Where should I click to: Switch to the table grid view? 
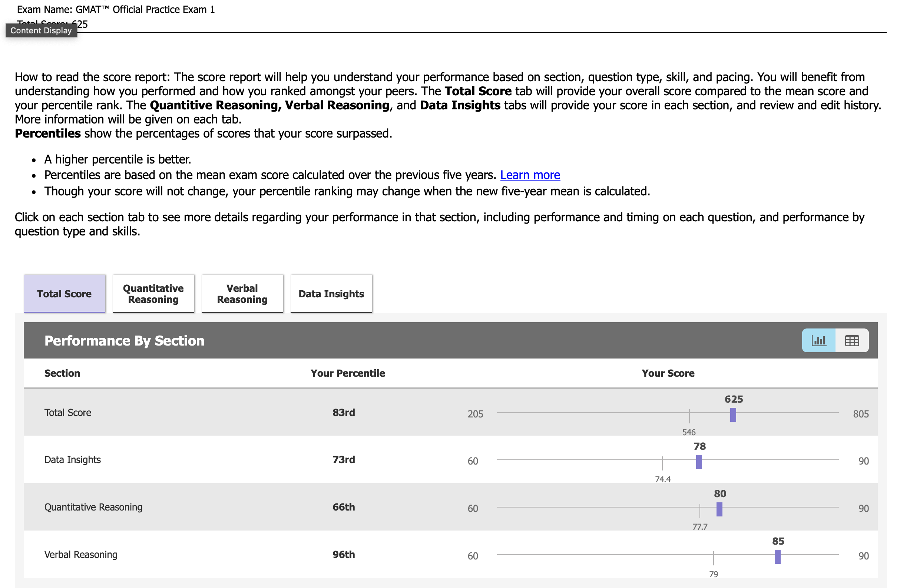[x=852, y=340]
